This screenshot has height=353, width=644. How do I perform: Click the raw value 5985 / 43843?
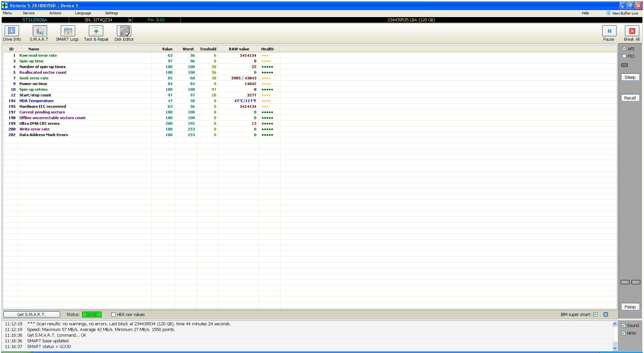point(244,78)
